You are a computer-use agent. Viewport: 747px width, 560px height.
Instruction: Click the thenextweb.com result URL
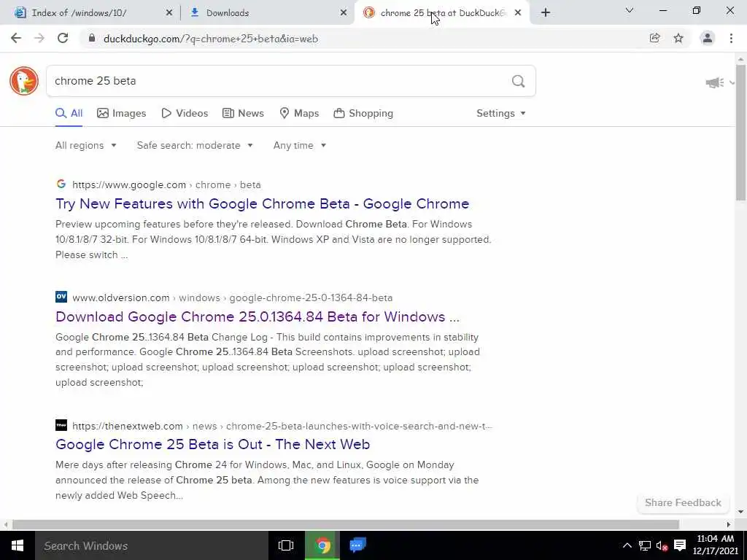pyautogui.click(x=282, y=426)
